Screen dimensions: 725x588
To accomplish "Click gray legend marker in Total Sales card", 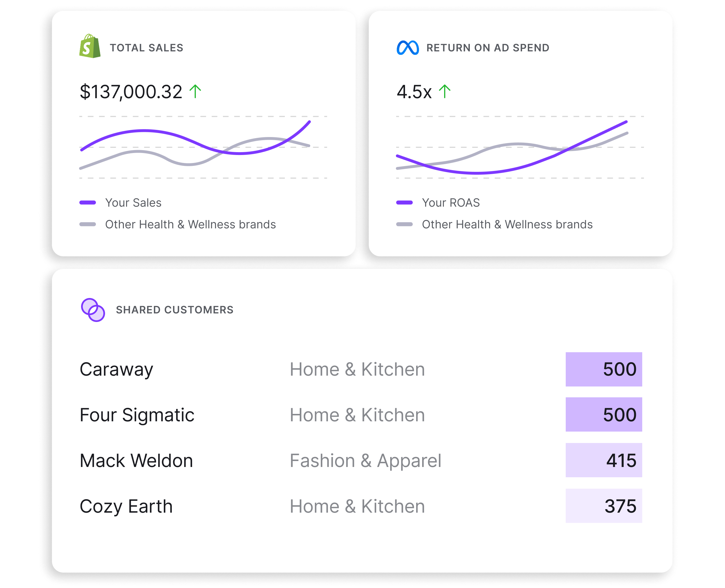I will pyautogui.click(x=88, y=224).
